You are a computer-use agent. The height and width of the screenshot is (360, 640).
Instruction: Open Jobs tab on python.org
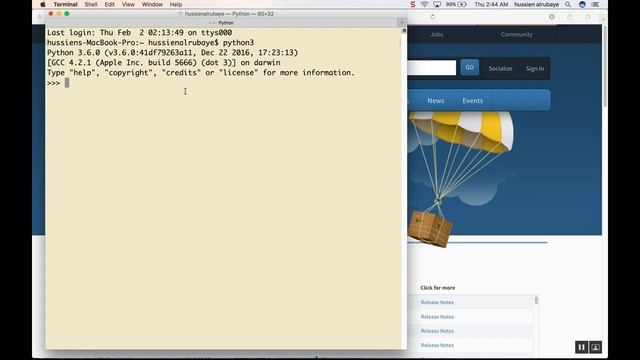pyautogui.click(x=436, y=34)
